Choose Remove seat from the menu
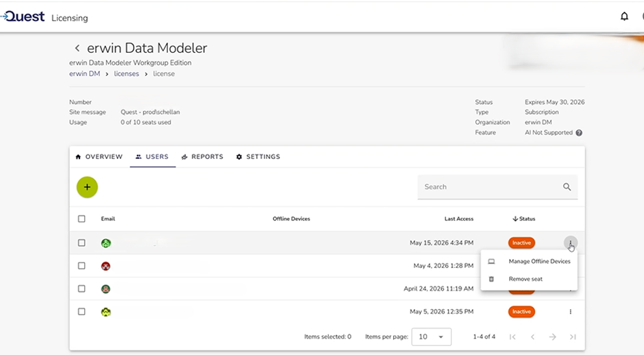 point(529,279)
